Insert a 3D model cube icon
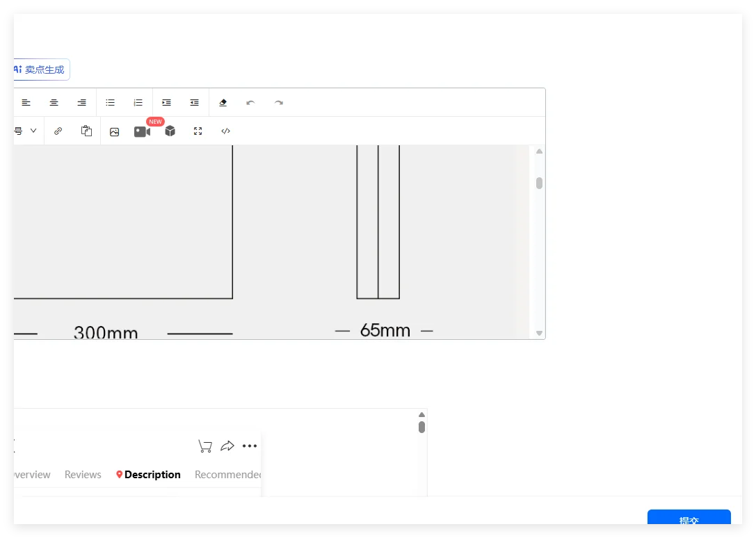Screen dimensions: 756x538 click(x=170, y=131)
